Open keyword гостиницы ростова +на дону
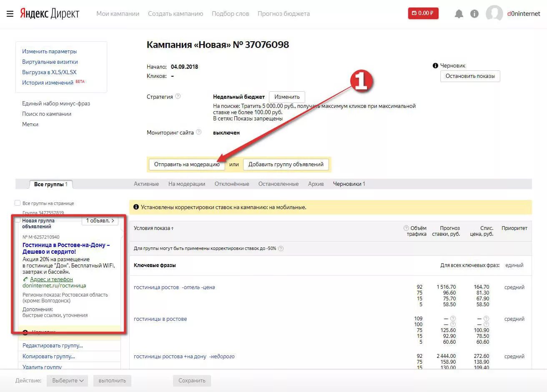547x392 pixels. pos(170,356)
